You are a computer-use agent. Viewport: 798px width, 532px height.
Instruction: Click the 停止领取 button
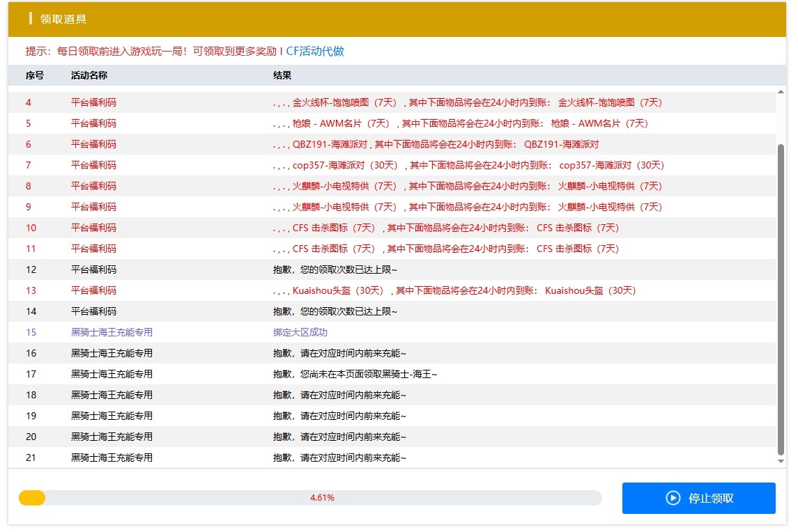click(699, 498)
